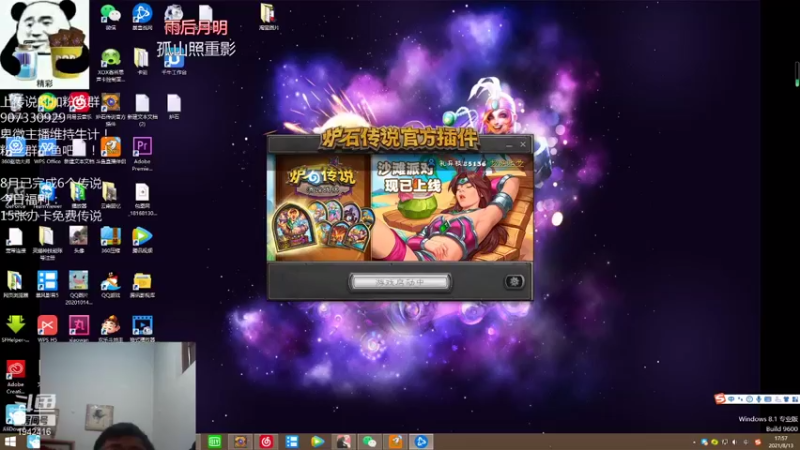Image resolution: width=800 pixels, height=450 pixels.
Task: Open the Adobe Creative Cloud desktop shortcut
Action: (x=15, y=377)
